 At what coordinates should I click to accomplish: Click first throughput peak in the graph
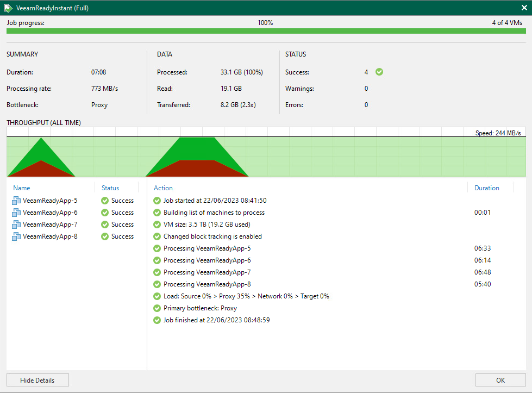41,158
